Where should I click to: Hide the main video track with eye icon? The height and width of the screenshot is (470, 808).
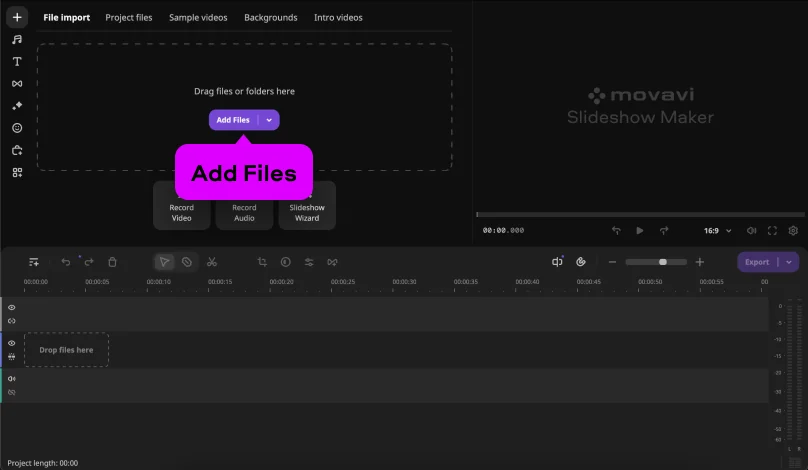tap(12, 343)
